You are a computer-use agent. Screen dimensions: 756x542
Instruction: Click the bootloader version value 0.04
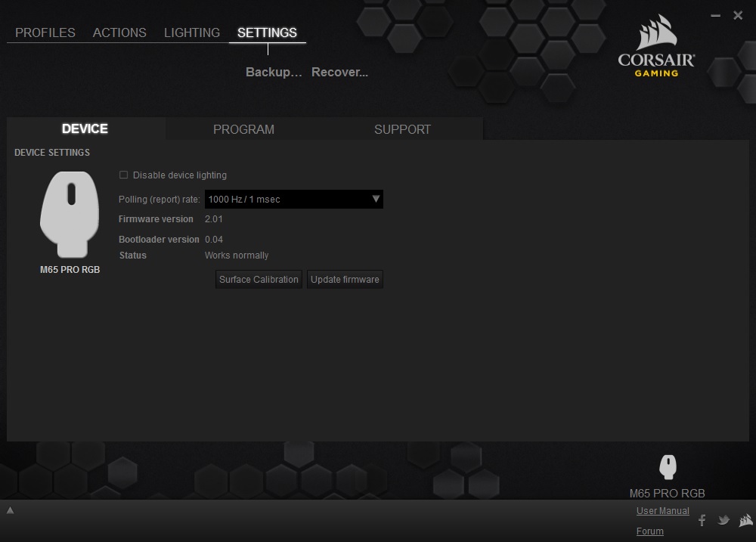214,239
